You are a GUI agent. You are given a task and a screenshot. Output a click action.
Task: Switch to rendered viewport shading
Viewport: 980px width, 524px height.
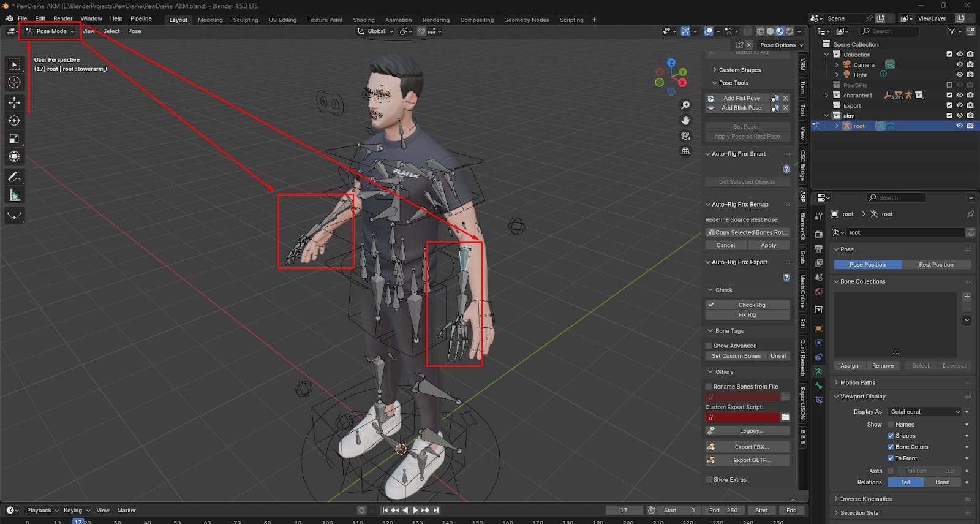[790, 31]
